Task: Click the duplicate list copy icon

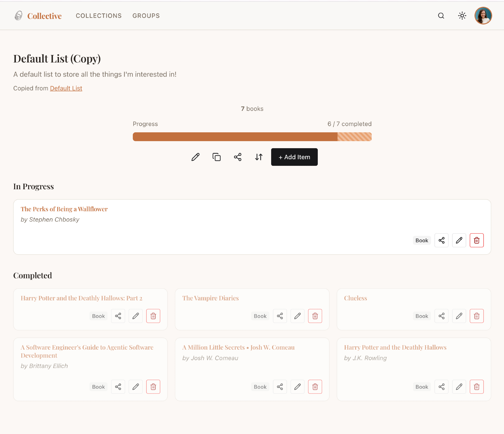Action: [x=216, y=157]
